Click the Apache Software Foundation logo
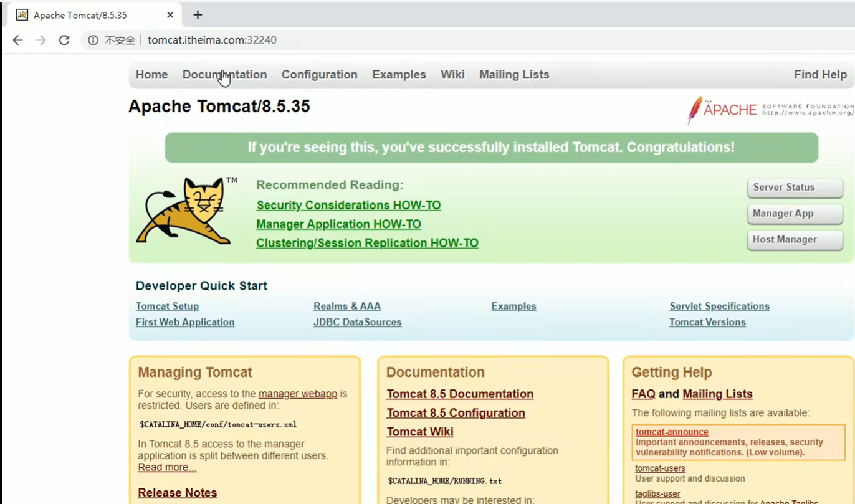The height and width of the screenshot is (504, 855). (770, 110)
